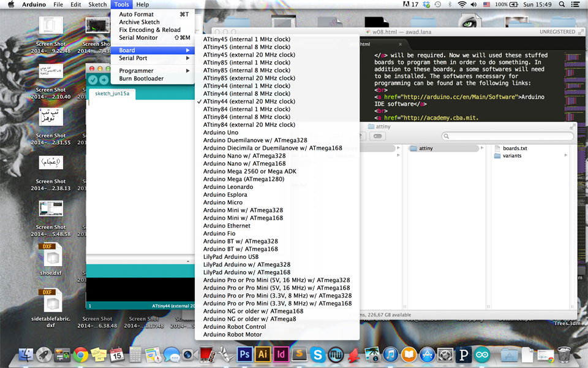Open the Apple menu
This screenshot has height=368, width=588.
(x=11, y=4)
